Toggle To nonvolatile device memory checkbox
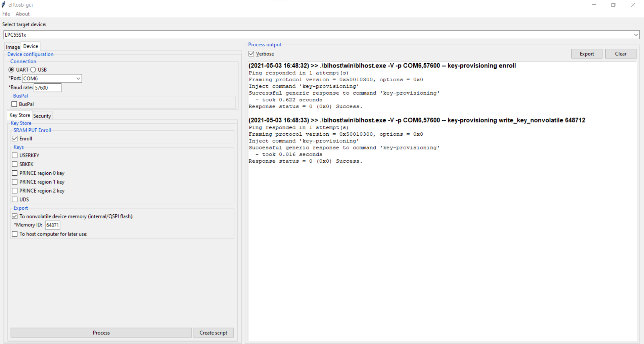 (x=15, y=216)
